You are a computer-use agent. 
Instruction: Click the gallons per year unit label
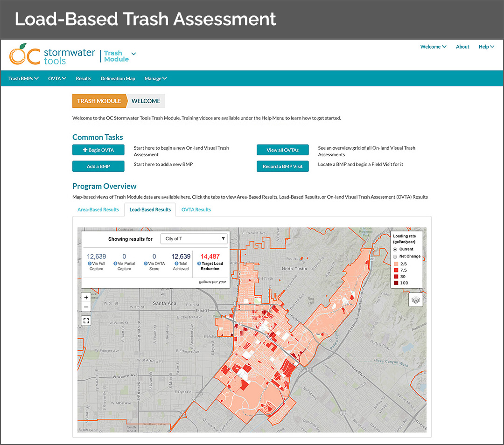tap(212, 282)
